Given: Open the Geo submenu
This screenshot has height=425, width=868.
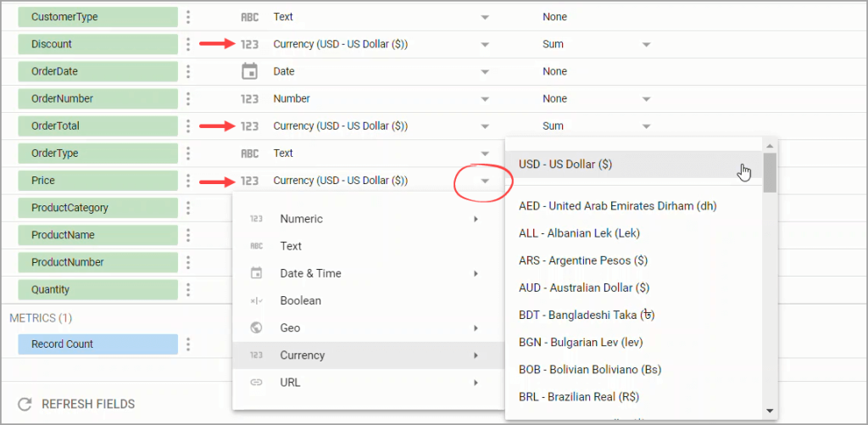Looking at the screenshot, I should click(369, 328).
